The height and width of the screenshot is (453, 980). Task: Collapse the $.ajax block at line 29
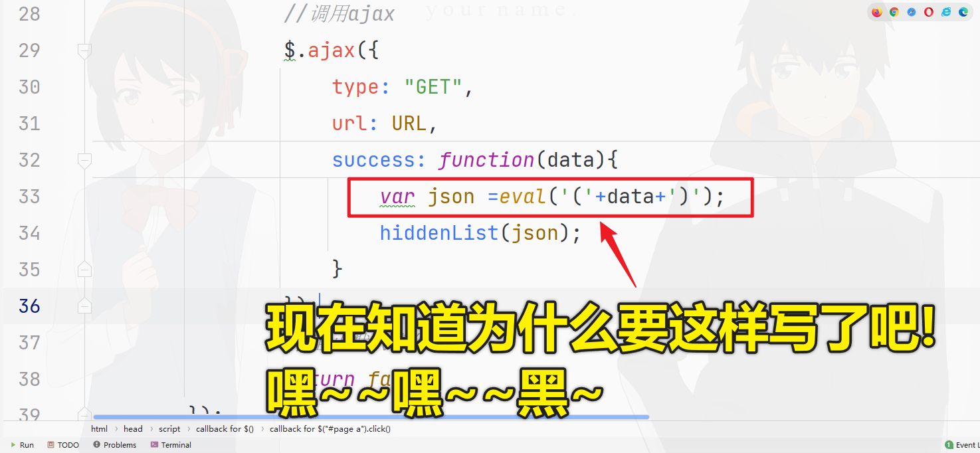[x=84, y=50]
